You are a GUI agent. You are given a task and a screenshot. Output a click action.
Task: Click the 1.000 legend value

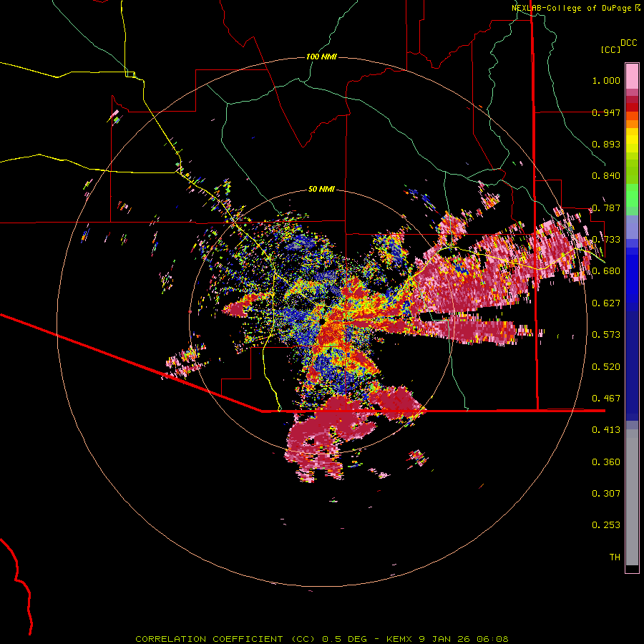[606, 80]
